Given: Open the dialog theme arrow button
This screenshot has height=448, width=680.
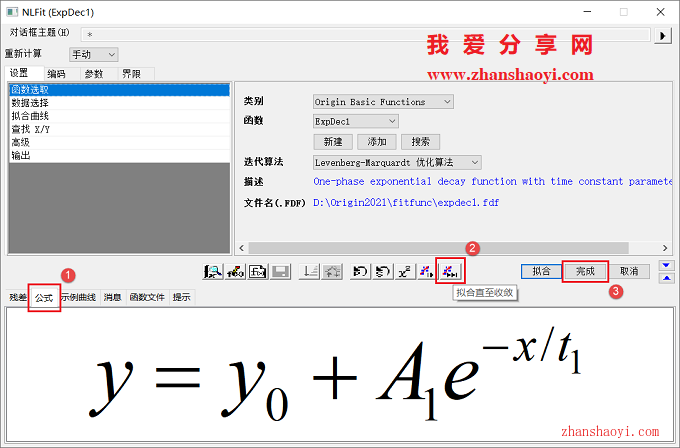Looking at the screenshot, I should [x=663, y=36].
